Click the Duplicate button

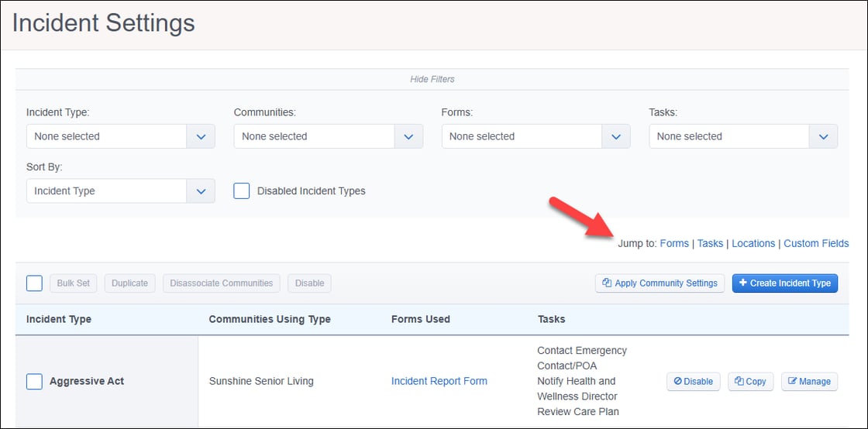tap(130, 283)
